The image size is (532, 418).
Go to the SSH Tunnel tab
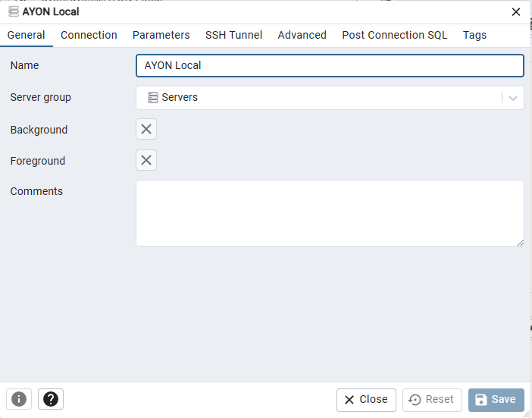(233, 35)
